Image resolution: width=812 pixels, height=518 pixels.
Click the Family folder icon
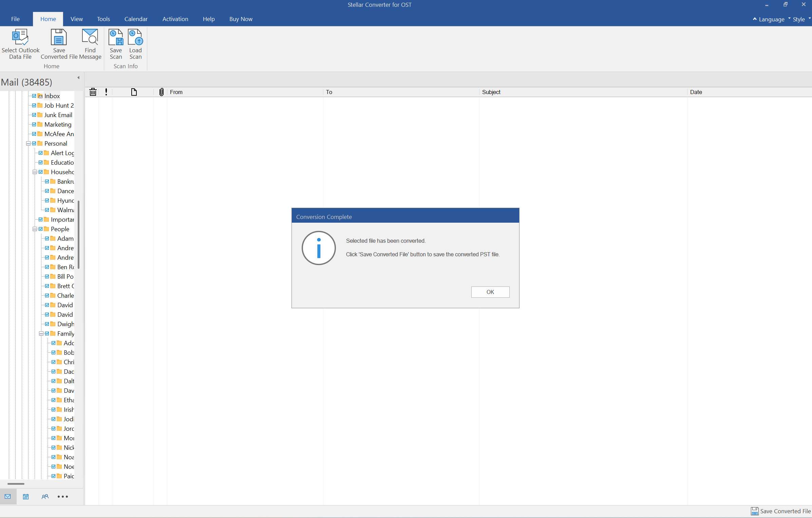[53, 333]
